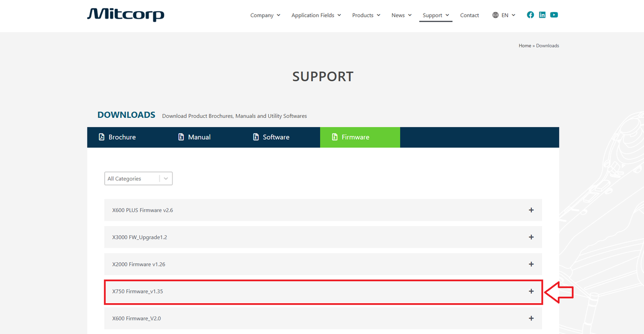Open the Support menu

tap(436, 15)
